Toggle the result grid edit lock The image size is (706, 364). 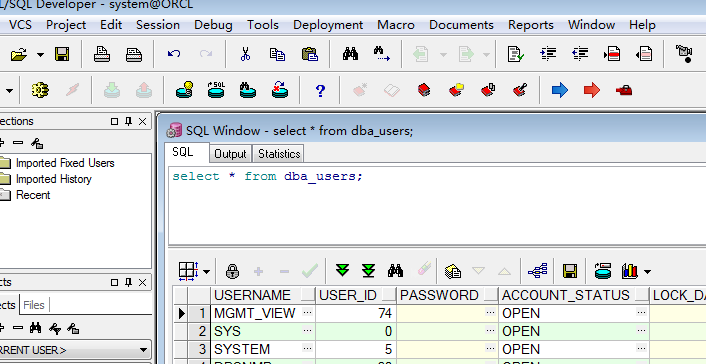tap(232, 271)
